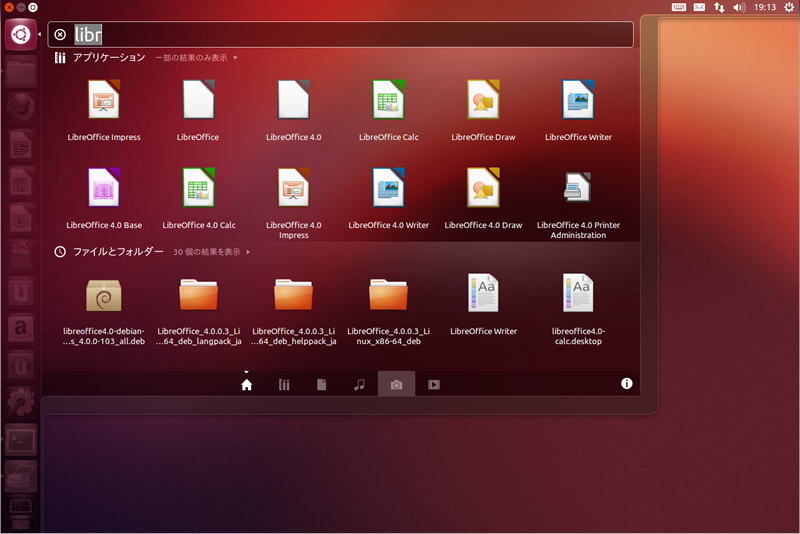
Task: Switch to the Home lens
Action: (246, 385)
